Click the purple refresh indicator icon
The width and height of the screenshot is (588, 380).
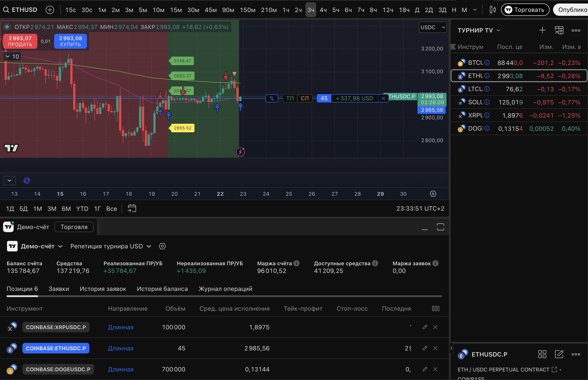tap(27, 181)
